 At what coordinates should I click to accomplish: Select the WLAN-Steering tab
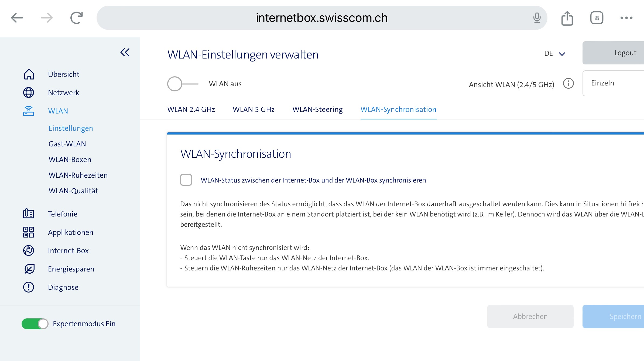pyautogui.click(x=317, y=109)
